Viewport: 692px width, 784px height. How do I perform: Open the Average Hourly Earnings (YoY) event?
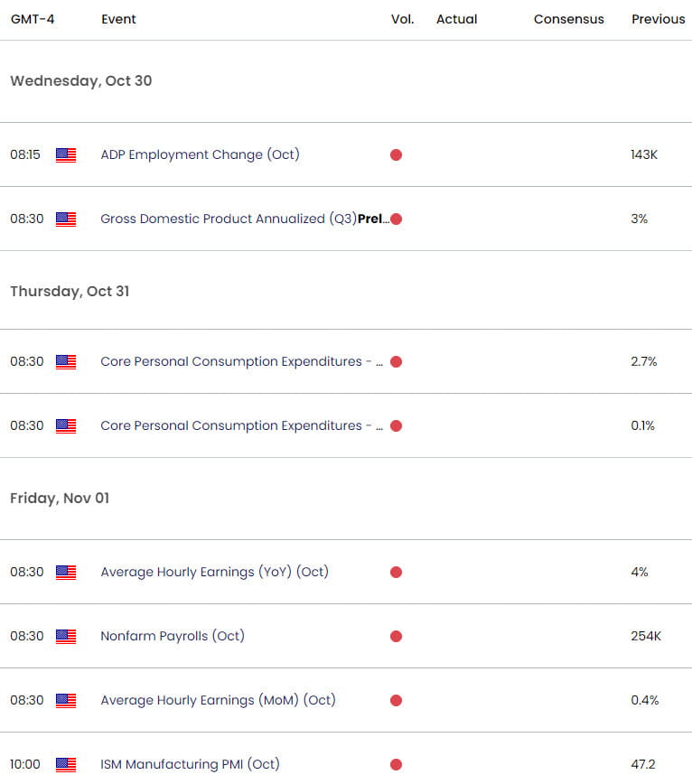[214, 572]
